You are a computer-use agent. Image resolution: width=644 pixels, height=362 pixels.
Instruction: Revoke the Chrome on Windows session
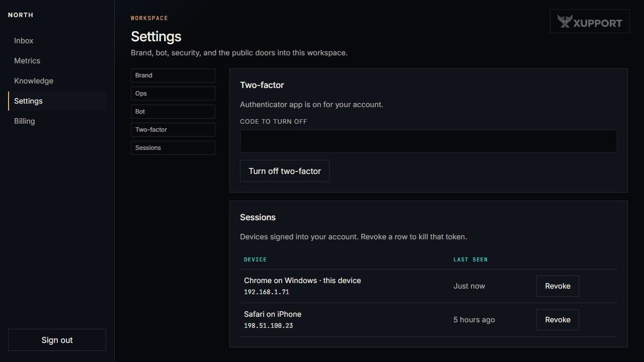click(557, 286)
